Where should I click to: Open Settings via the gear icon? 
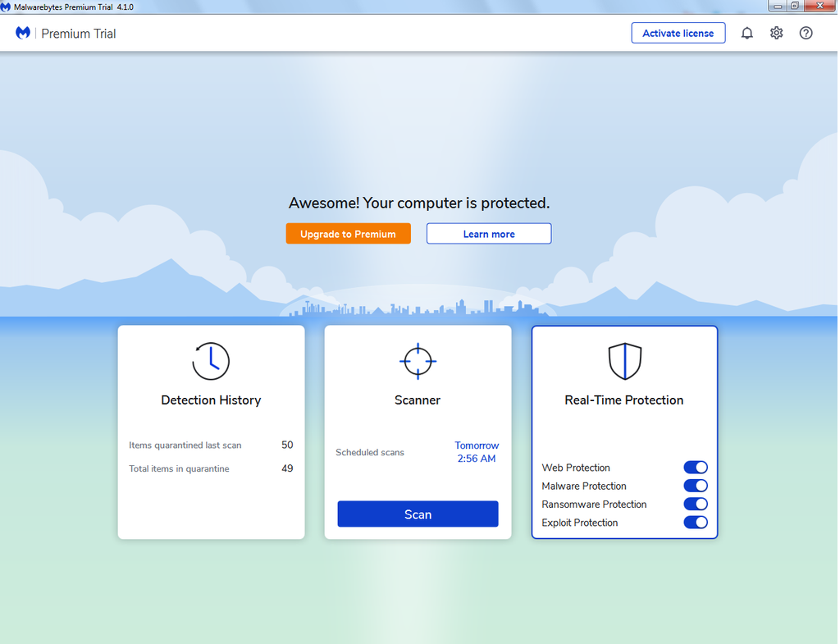pyautogui.click(x=776, y=33)
